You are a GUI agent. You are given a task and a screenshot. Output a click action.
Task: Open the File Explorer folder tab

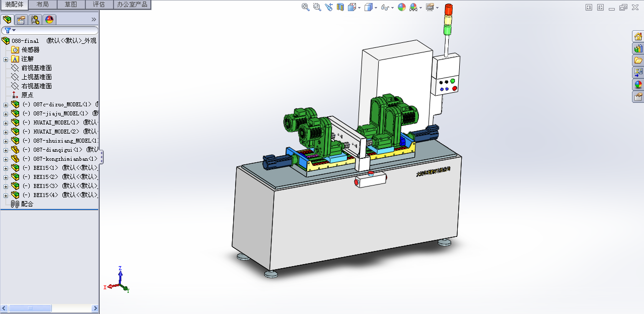point(638,60)
